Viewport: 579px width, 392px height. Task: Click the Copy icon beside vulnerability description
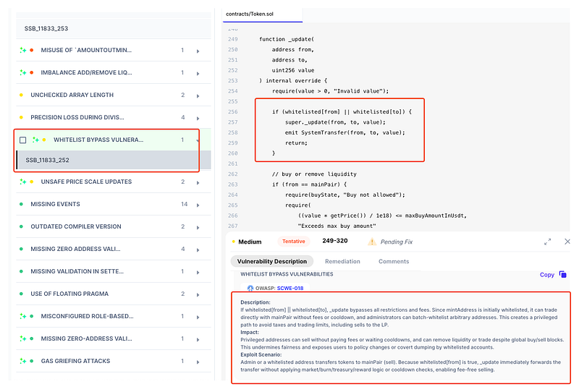[563, 275]
